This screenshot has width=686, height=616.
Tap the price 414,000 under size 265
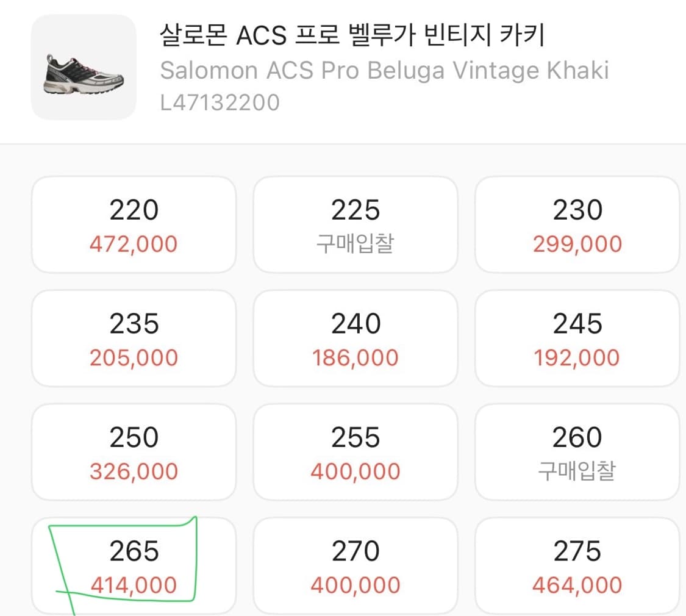(x=133, y=584)
